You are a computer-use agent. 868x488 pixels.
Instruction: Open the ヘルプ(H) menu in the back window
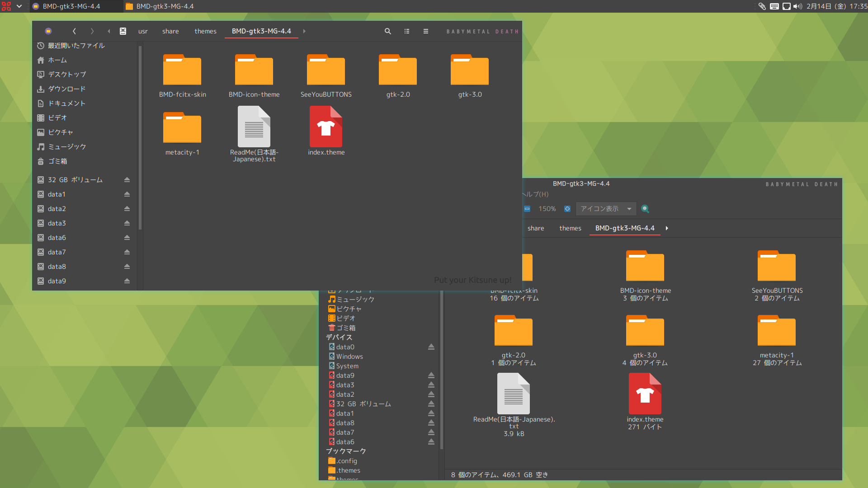point(535,194)
